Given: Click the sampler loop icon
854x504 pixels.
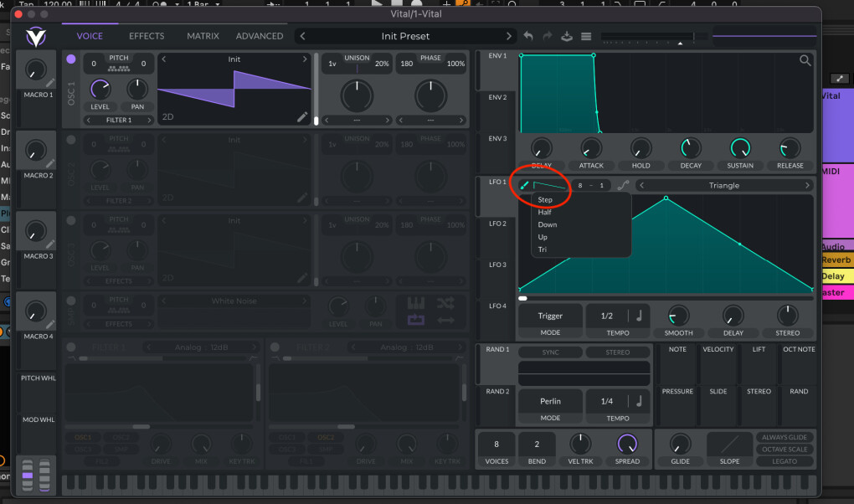Looking at the screenshot, I should [415, 320].
